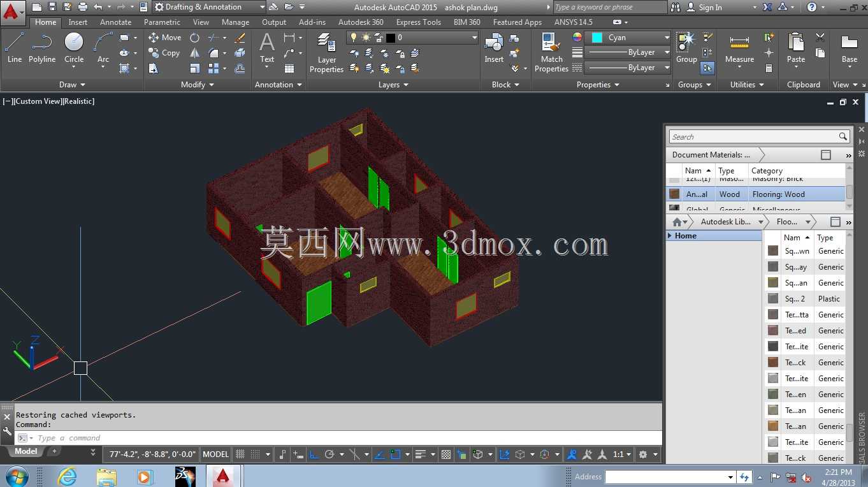868x487 pixels.
Task: Switch to the Insert ribbon tab
Action: [78, 22]
